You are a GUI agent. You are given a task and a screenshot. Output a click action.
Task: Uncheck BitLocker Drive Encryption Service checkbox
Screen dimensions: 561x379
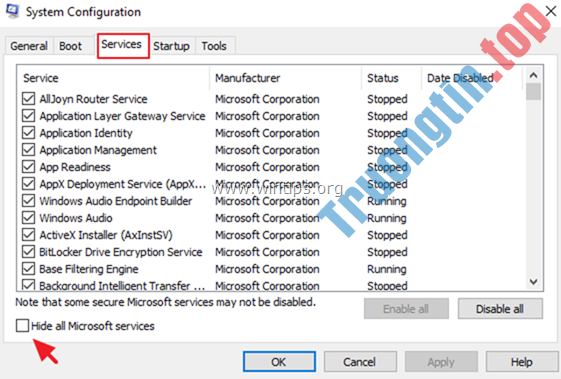[x=29, y=252]
